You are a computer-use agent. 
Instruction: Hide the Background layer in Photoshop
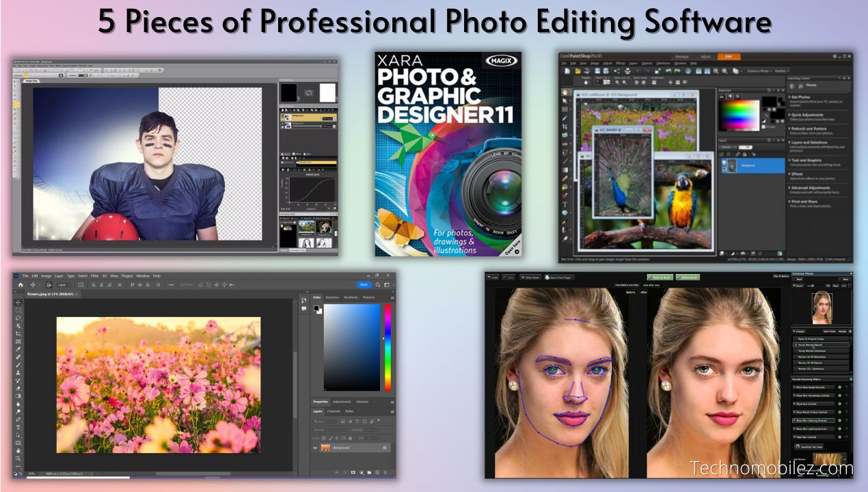pyautogui.click(x=315, y=448)
